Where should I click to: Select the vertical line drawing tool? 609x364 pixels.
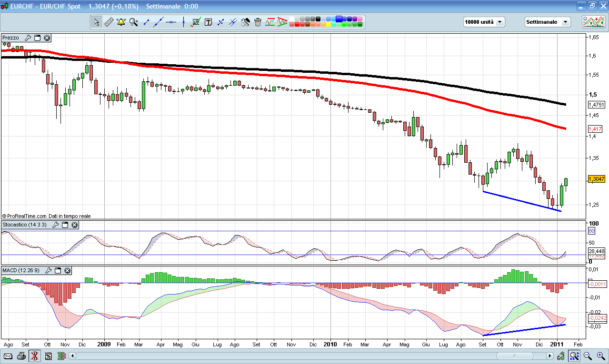click(x=183, y=22)
